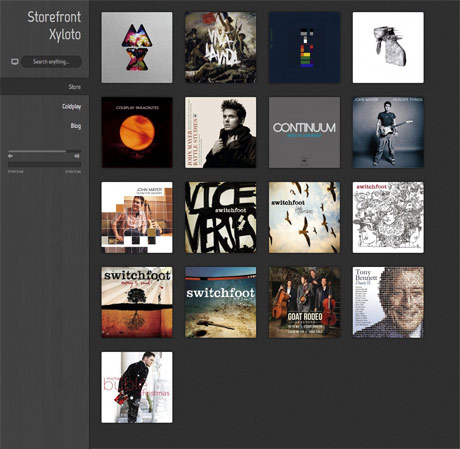Select John Mayer Room for Squares
Image resolution: width=460 pixels, height=449 pixels.
click(137, 217)
